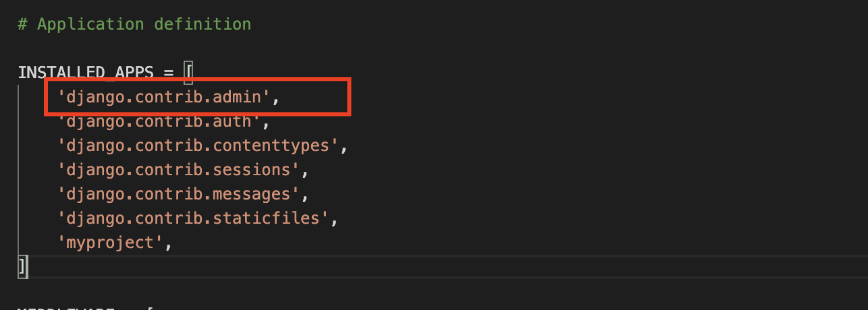The image size is (868, 310).
Task: Click 'sessions' in the django.contrib.sessions string
Action: pyautogui.click(x=251, y=170)
